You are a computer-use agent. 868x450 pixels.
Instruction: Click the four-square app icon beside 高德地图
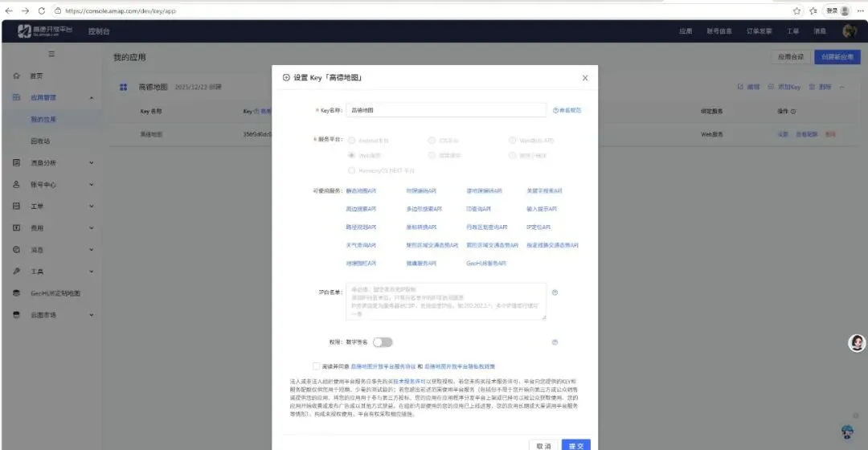pos(124,87)
